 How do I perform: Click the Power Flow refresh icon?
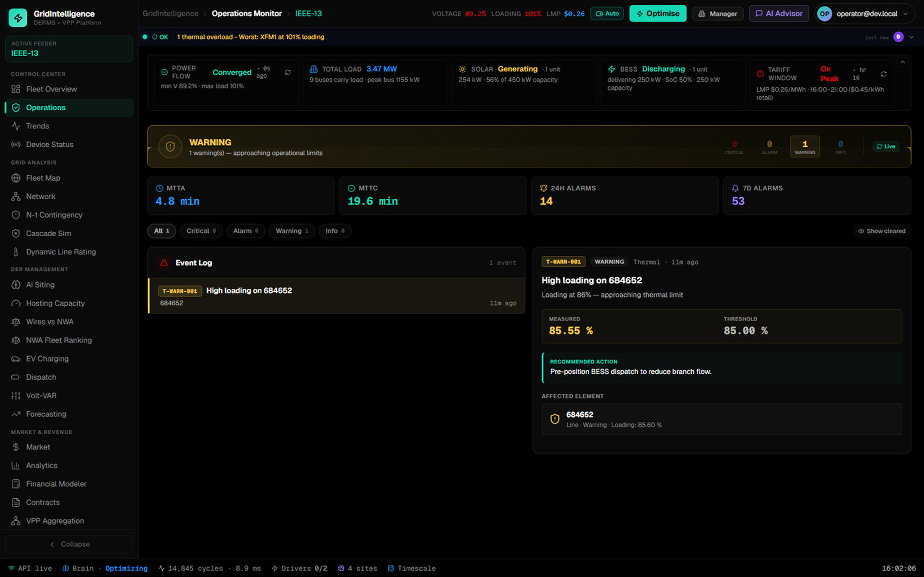coord(288,73)
